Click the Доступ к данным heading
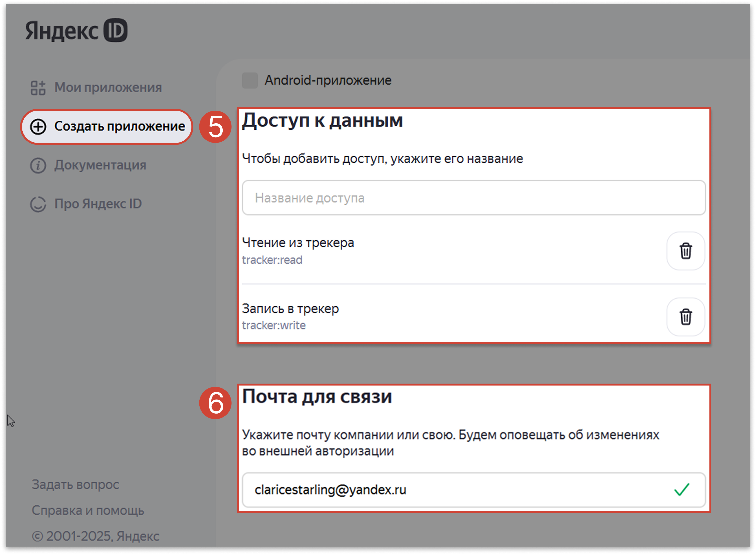The image size is (756, 555). coord(322,121)
